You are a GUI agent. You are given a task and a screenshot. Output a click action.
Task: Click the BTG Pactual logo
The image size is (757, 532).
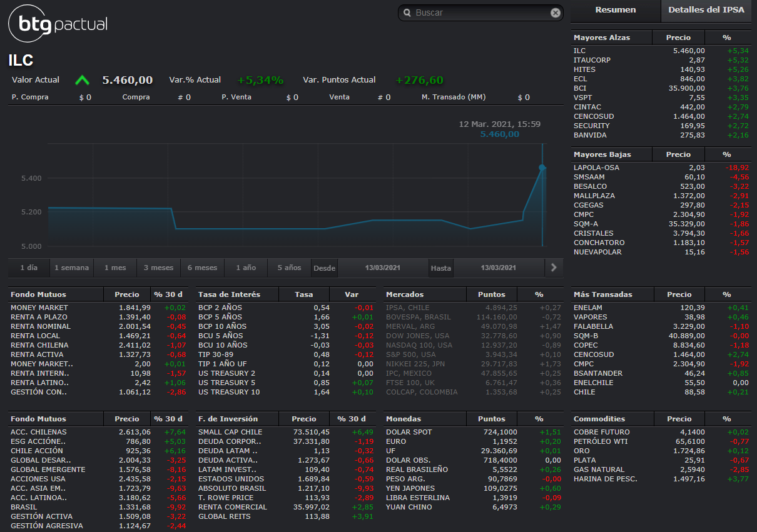pos(58,24)
